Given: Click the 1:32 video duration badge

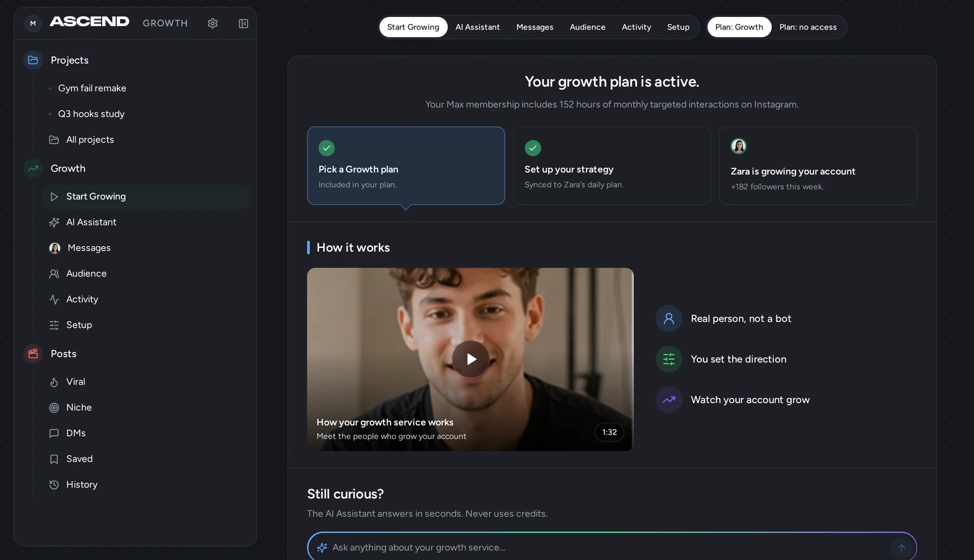Looking at the screenshot, I should click(x=609, y=432).
